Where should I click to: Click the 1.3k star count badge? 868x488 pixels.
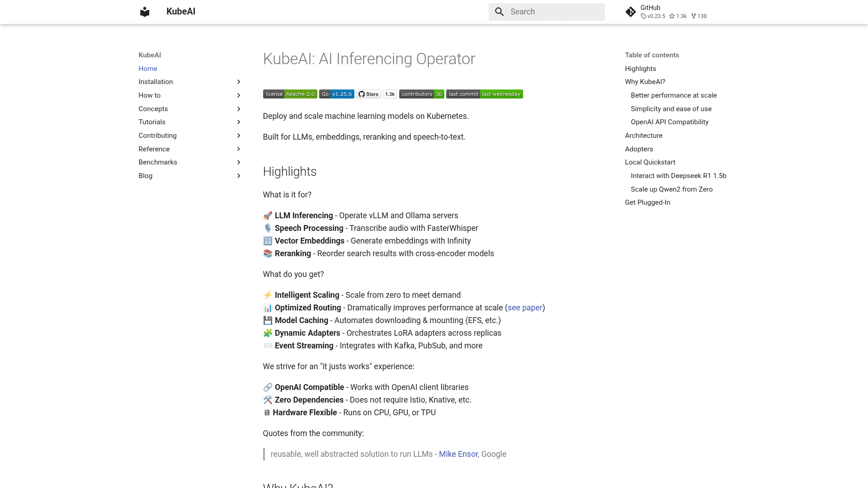390,94
